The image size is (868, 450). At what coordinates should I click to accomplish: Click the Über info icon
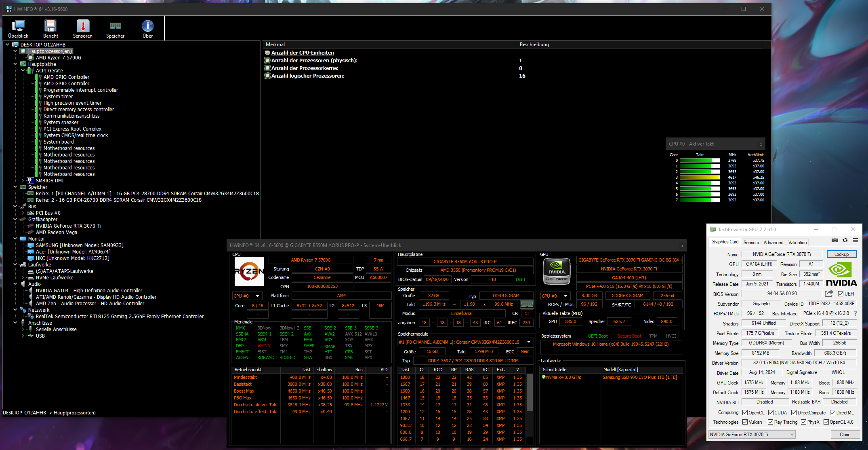[x=147, y=27]
